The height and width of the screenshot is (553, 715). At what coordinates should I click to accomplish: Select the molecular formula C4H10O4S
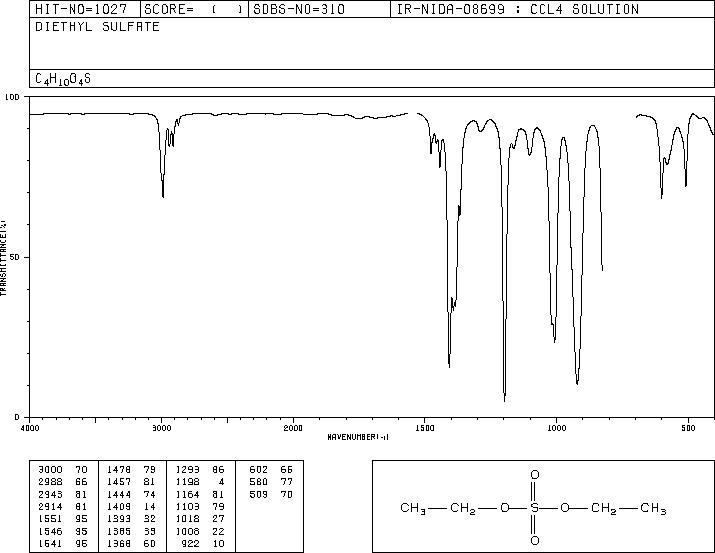point(63,79)
